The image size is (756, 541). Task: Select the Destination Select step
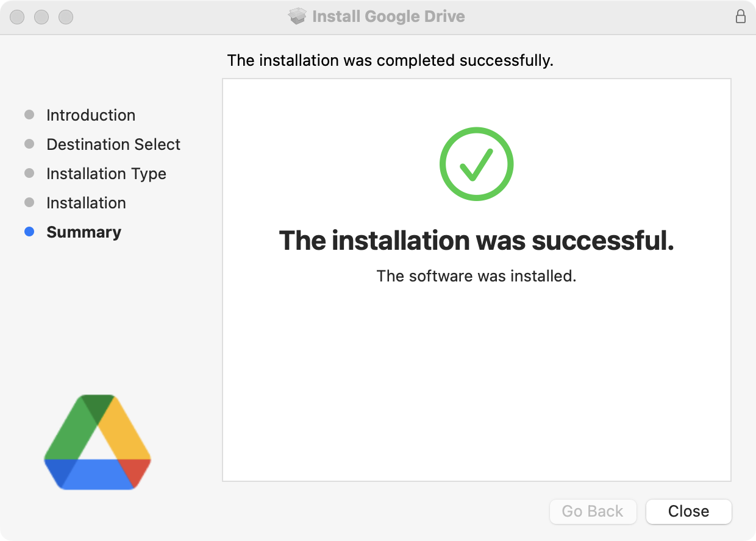pos(113,144)
